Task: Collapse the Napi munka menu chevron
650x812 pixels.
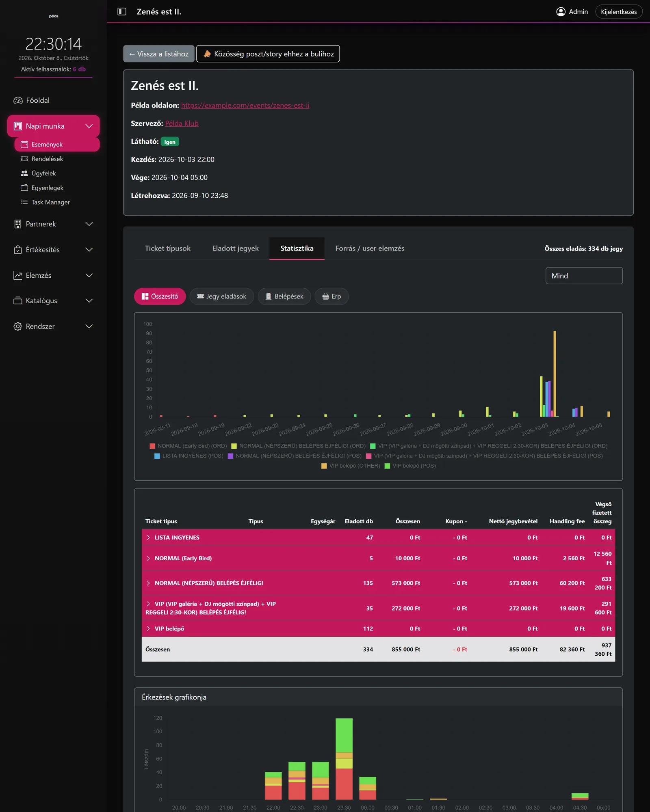Action: click(89, 126)
